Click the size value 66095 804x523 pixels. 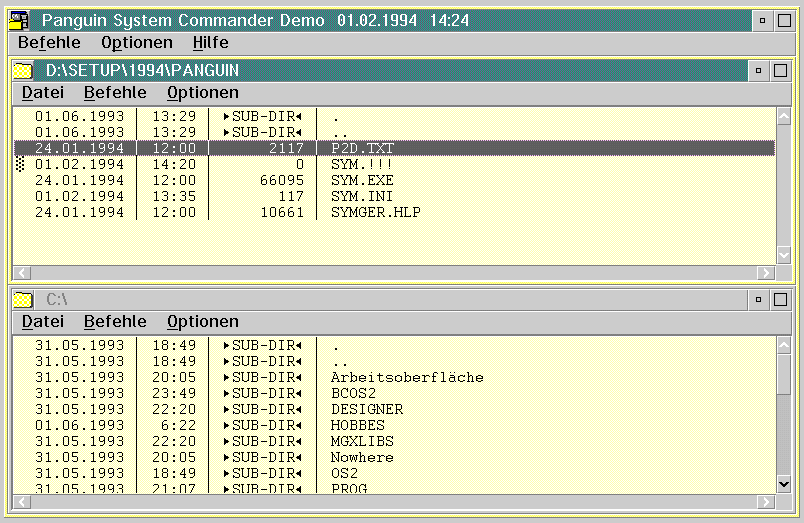click(282, 180)
